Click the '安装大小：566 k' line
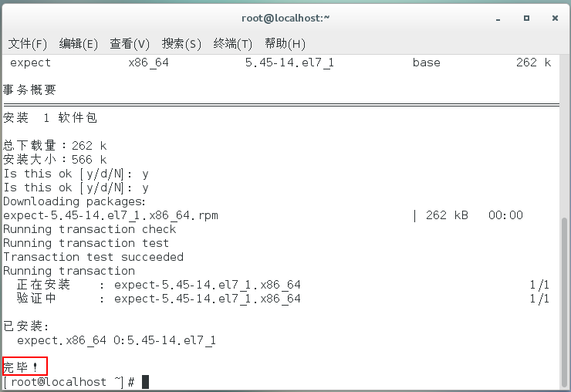Image resolution: width=571 pixels, height=392 pixels. [x=55, y=160]
